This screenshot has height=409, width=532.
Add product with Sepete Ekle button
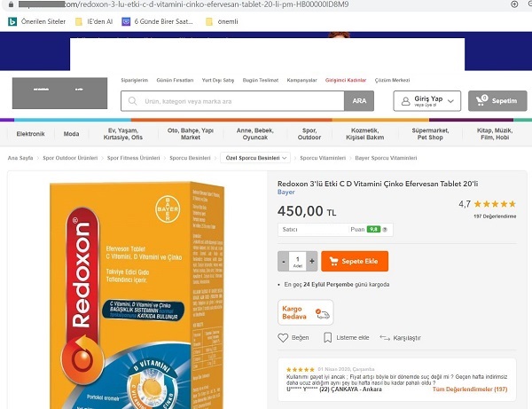click(355, 261)
